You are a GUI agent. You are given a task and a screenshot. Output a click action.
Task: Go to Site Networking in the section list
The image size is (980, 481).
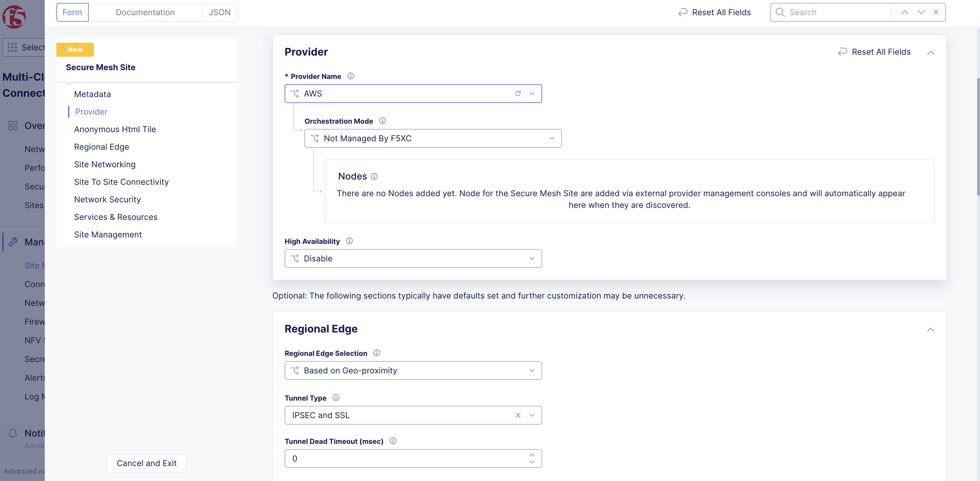click(105, 164)
